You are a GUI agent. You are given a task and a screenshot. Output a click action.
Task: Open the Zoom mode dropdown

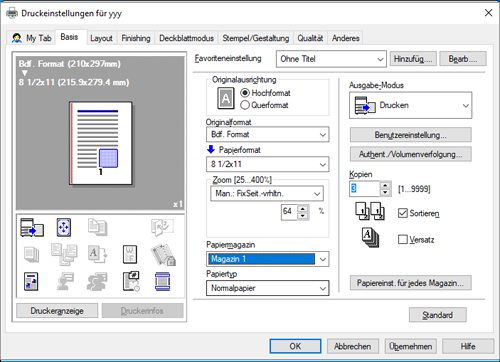(x=267, y=193)
